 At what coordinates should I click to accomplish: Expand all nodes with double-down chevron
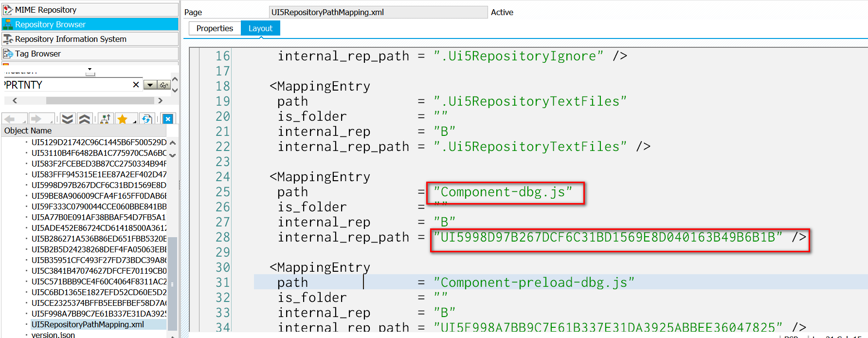point(68,119)
